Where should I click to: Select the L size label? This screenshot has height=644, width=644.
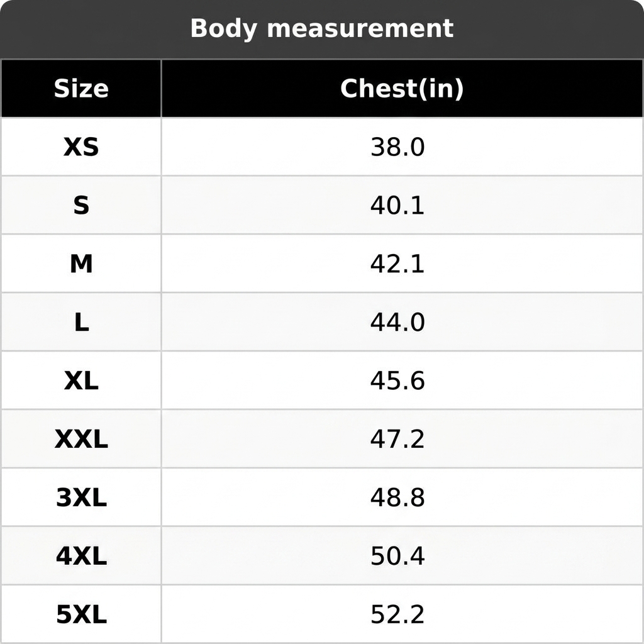point(81,322)
